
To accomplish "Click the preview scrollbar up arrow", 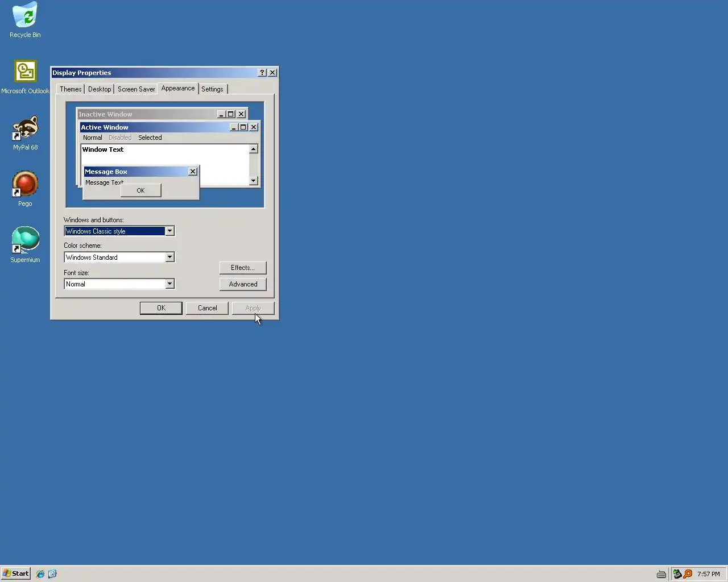I will [x=254, y=149].
